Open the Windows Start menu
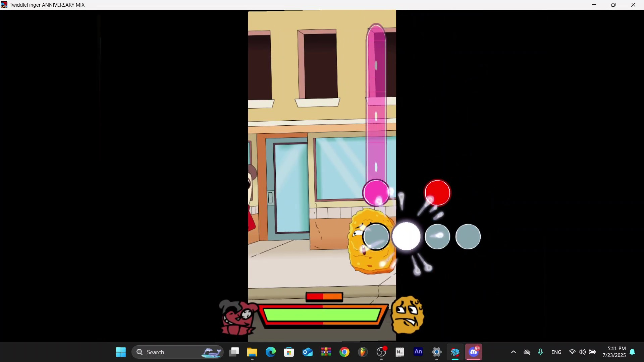644x362 pixels. pyautogui.click(x=121, y=352)
